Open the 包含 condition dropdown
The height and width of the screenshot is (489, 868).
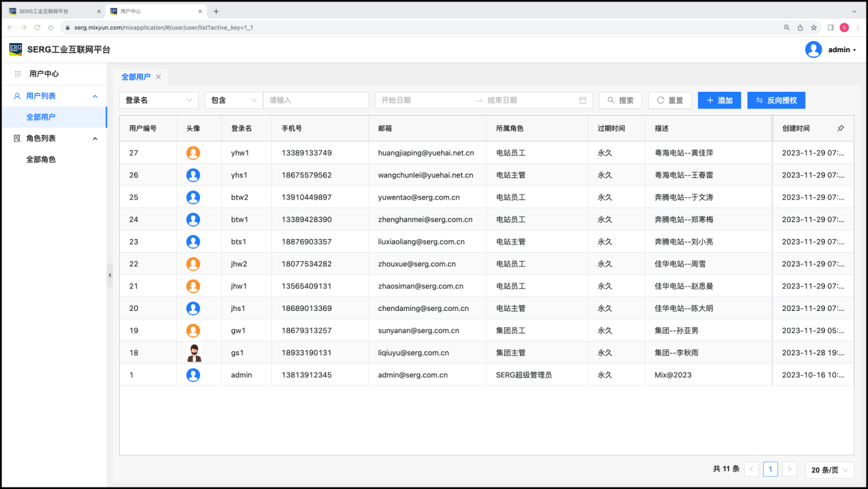tap(233, 100)
